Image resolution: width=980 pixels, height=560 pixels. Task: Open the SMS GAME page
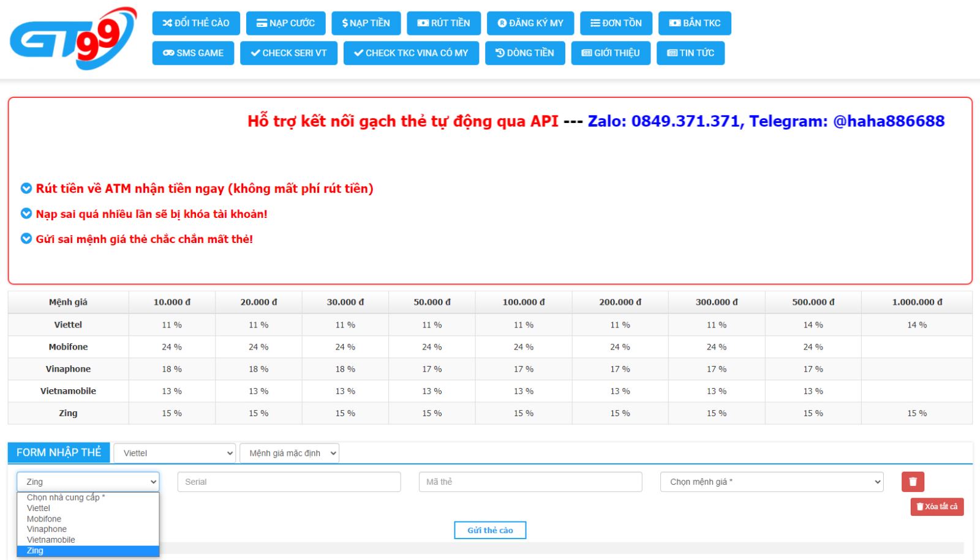click(x=193, y=53)
